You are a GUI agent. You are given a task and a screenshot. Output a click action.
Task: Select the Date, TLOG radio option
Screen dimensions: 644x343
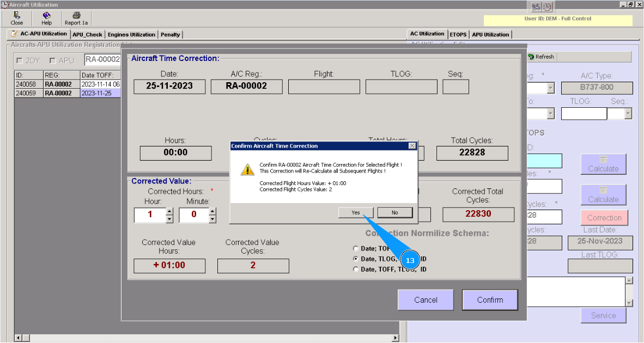(x=356, y=259)
